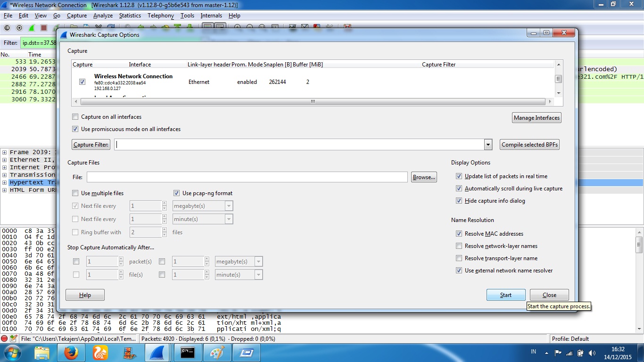Viewport: 644px width, 362px height.
Task: Click the display Filter field showing ip.dst==37.58
Action: pyautogui.click(x=39, y=42)
